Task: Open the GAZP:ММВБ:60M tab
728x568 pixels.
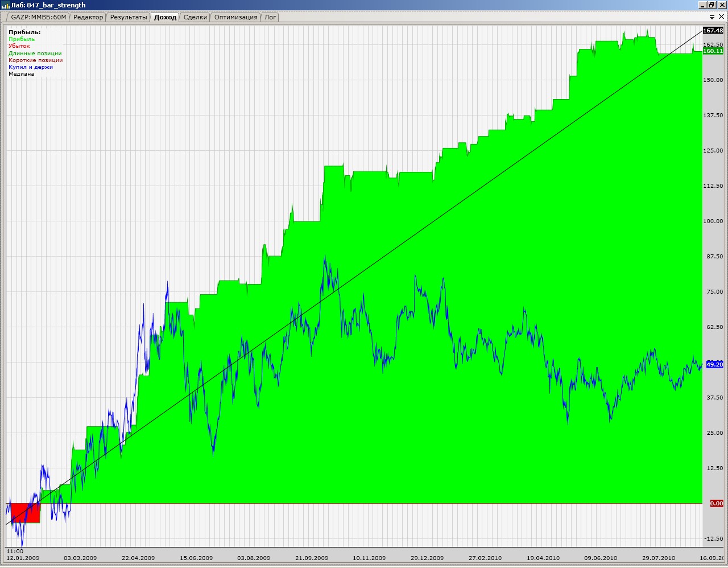Action: [x=39, y=17]
